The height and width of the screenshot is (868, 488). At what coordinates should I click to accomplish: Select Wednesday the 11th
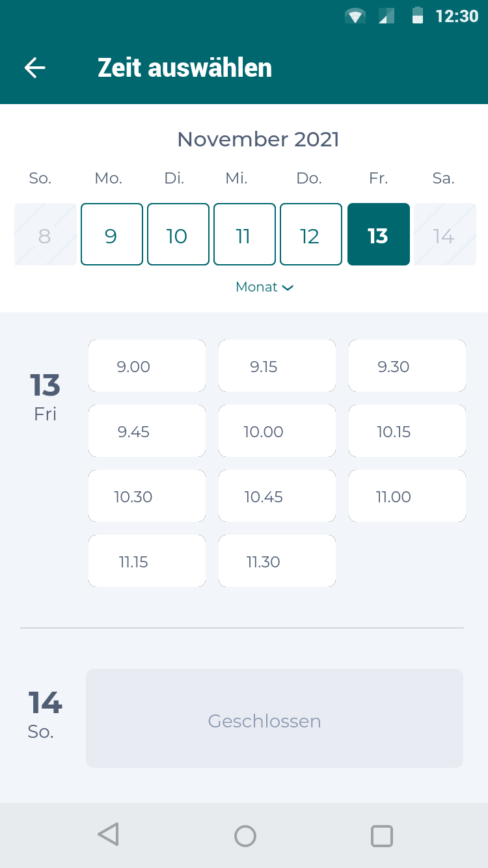pyautogui.click(x=245, y=234)
